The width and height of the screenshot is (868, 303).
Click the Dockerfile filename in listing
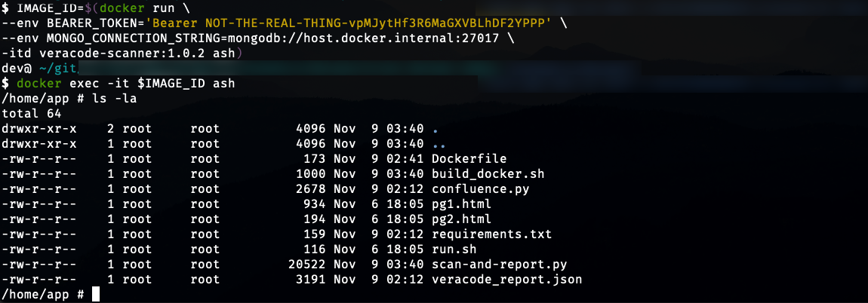point(469,159)
